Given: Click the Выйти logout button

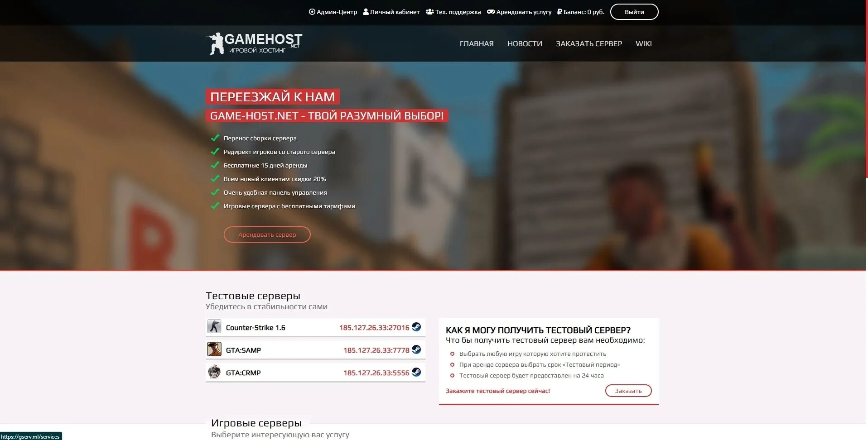Looking at the screenshot, I should [634, 12].
